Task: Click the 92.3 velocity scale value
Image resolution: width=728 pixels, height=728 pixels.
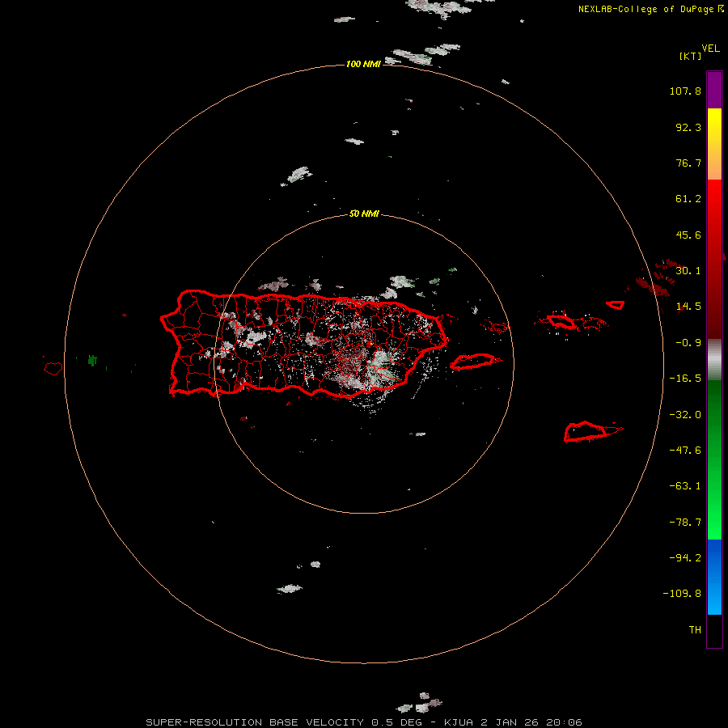Action: coord(688,127)
